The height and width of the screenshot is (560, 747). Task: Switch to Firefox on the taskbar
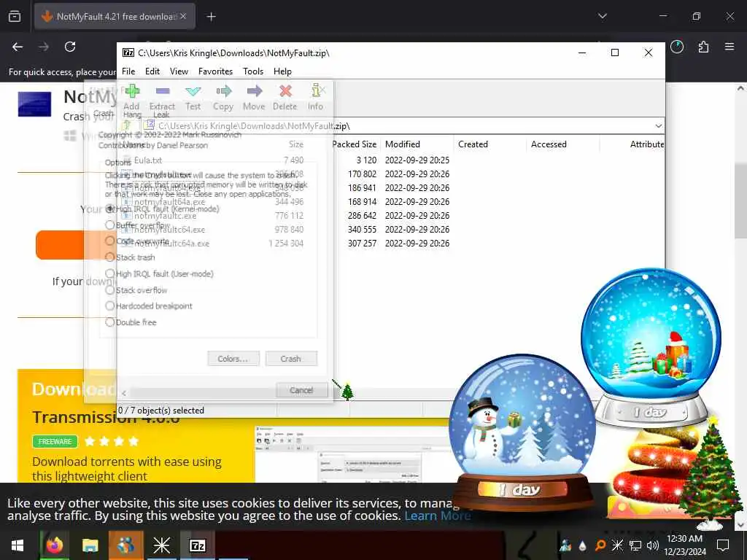[x=54, y=545]
